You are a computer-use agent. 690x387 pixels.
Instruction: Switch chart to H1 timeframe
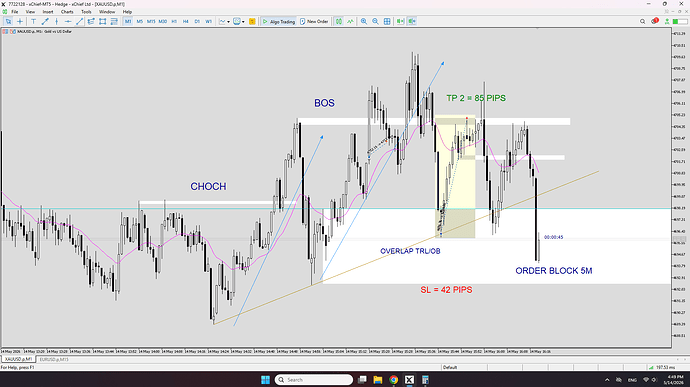(x=174, y=21)
